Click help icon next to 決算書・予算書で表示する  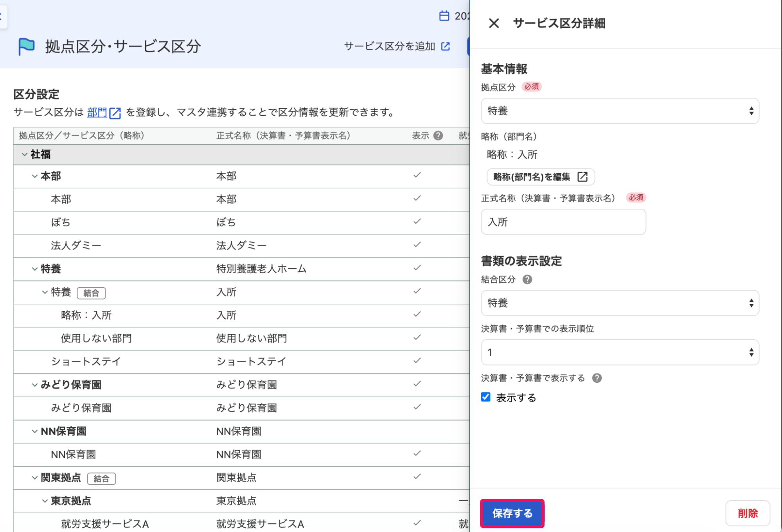pos(597,378)
